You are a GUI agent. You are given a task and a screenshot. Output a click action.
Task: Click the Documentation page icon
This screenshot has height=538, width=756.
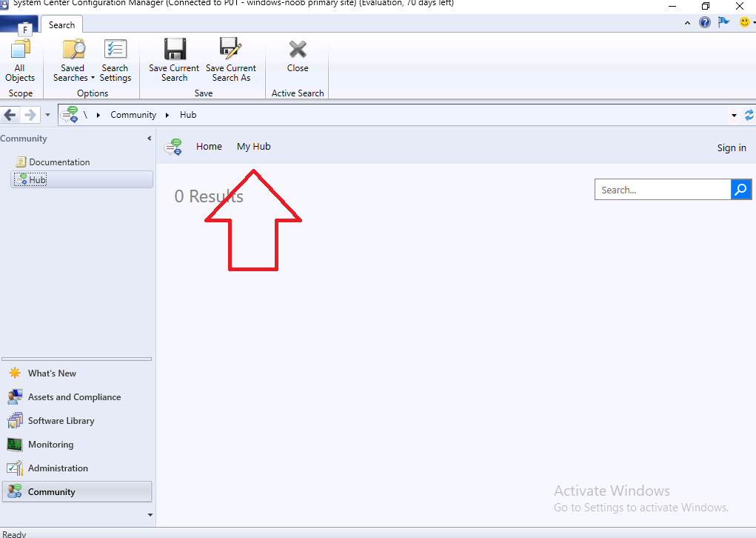pyautogui.click(x=21, y=162)
